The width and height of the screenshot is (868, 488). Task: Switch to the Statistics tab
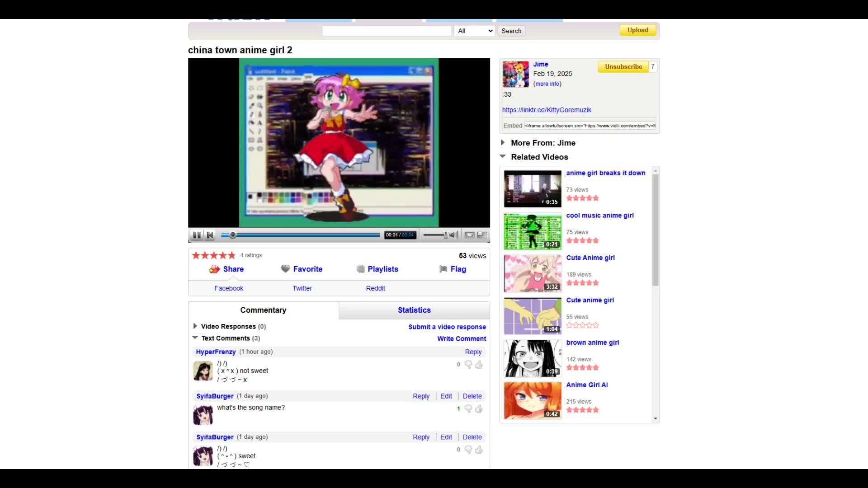(x=414, y=310)
